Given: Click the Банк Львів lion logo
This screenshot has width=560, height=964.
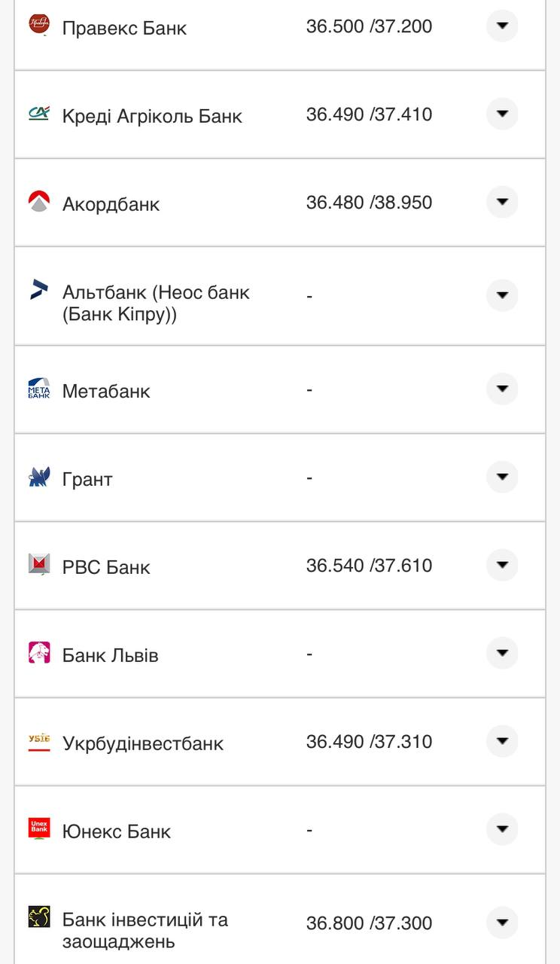Looking at the screenshot, I should tap(39, 653).
